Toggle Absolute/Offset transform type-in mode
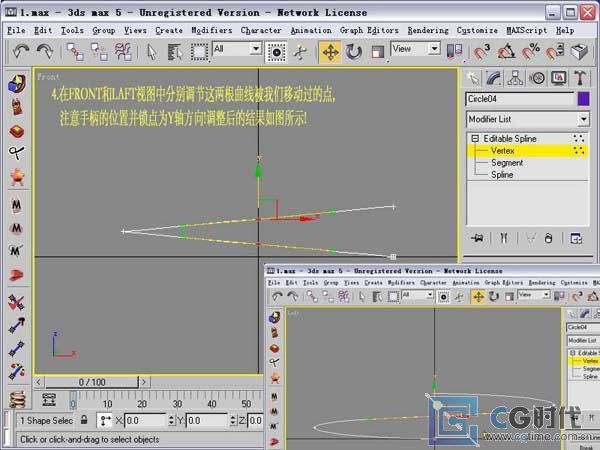 tap(104, 421)
